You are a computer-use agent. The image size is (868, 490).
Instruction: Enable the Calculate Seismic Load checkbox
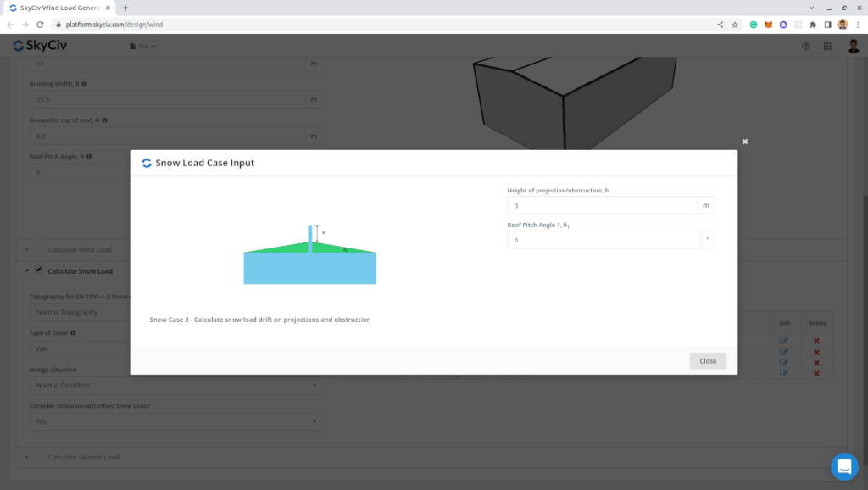pos(38,457)
